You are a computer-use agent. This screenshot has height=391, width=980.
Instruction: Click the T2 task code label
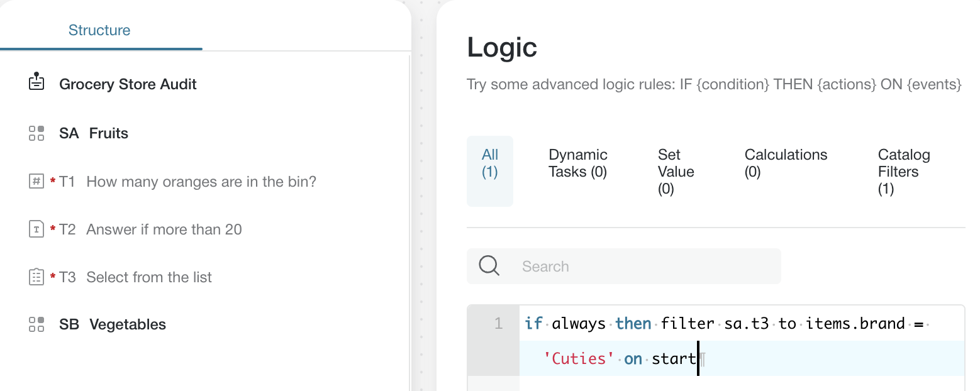click(67, 229)
